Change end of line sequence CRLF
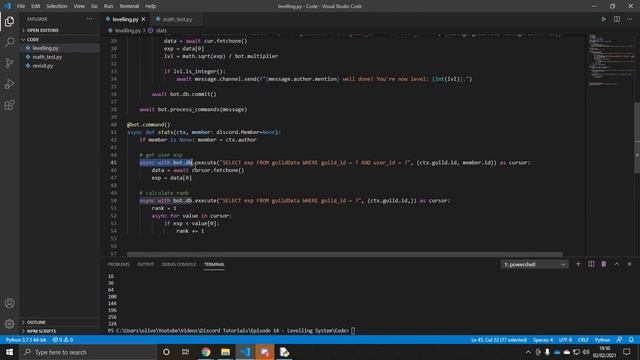Screen dimensions: 640x360 coord(583,340)
